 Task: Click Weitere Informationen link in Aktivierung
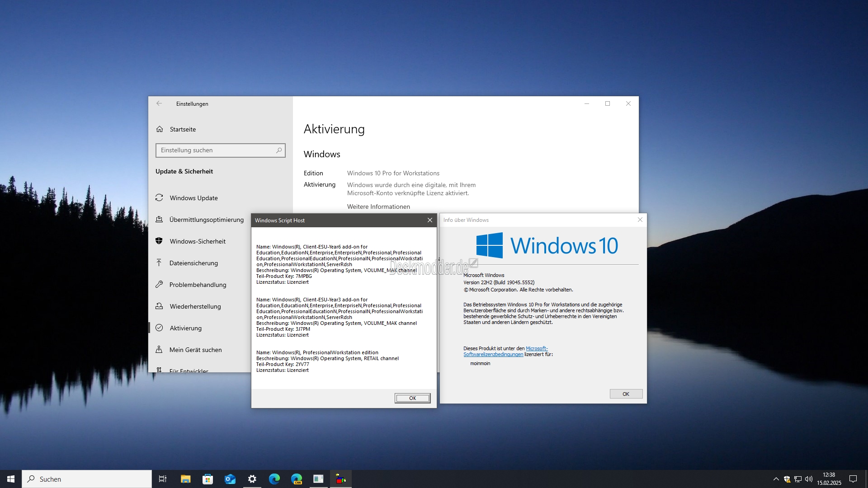click(x=378, y=206)
